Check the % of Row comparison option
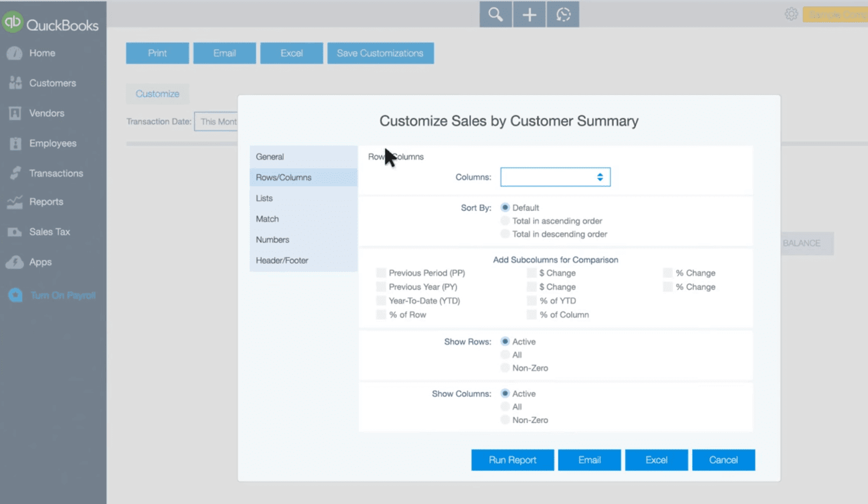 [x=381, y=314]
